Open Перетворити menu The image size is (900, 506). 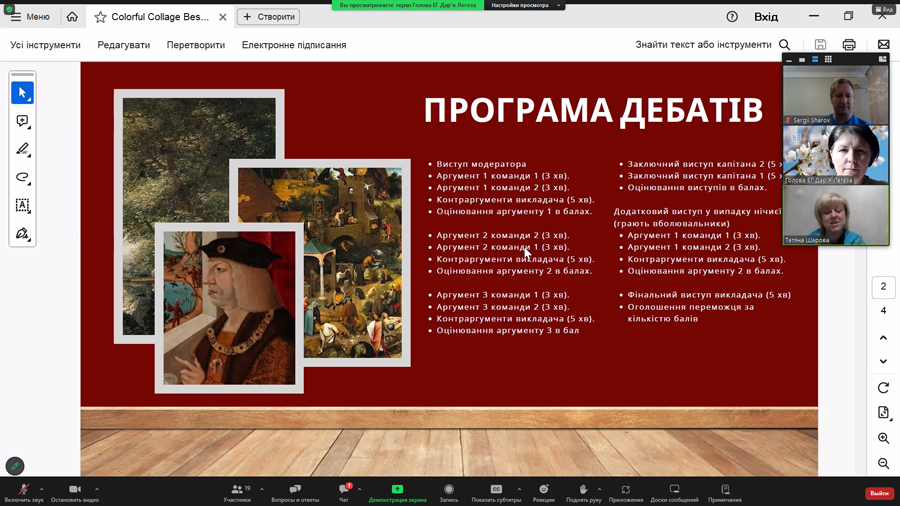pos(196,45)
